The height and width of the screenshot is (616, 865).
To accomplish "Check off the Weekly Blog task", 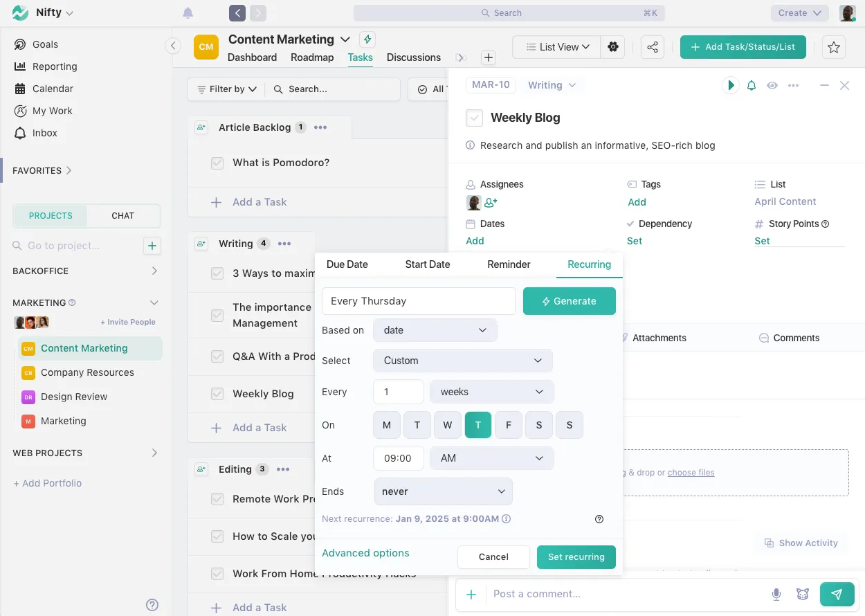I will (475, 118).
